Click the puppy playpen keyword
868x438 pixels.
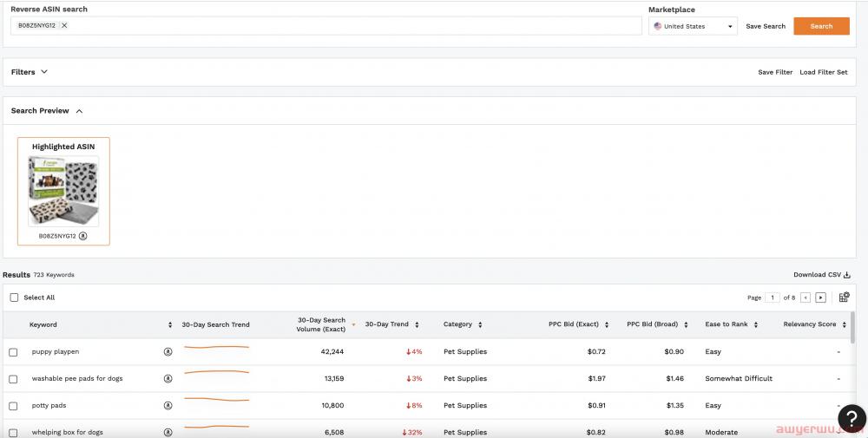tap(56, 352)
